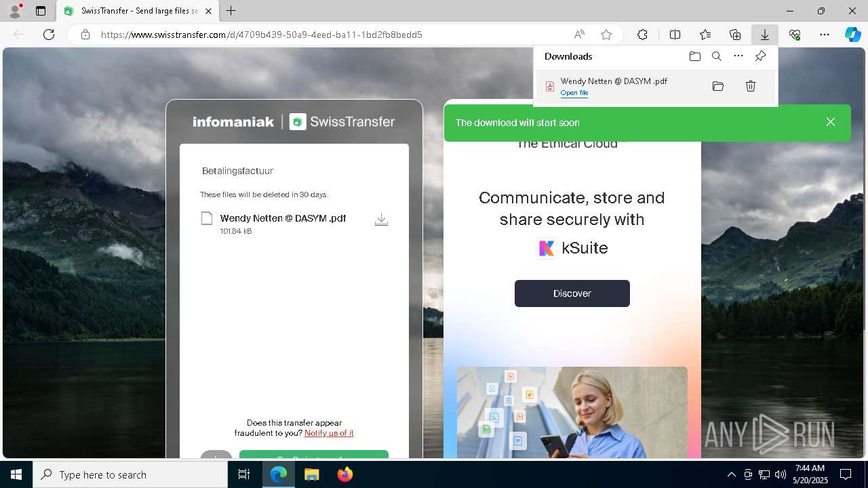The image size is (868, 488).
Task: Open the browser profile icon
Action: 15,10
